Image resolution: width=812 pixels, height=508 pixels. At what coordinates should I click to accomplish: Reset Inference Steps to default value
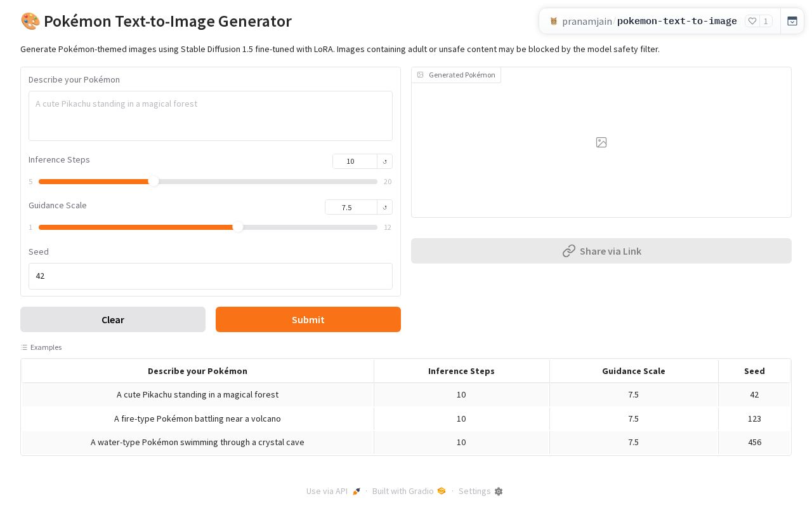pyautogui.click(x=384, y=161)
